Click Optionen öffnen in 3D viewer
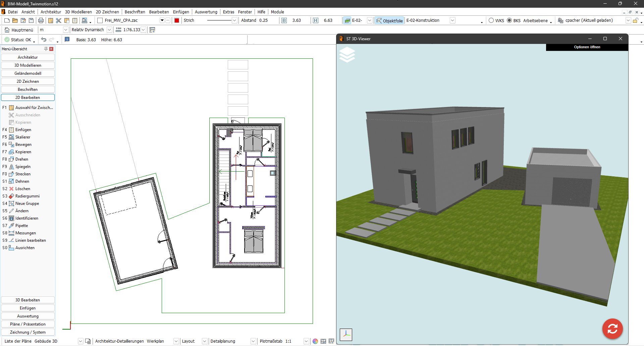 587,47
